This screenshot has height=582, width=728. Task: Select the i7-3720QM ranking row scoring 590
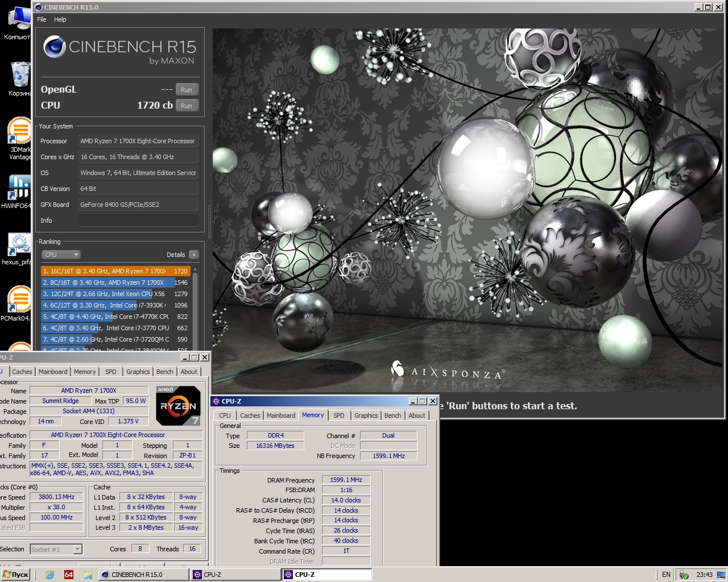coord(115,339)
